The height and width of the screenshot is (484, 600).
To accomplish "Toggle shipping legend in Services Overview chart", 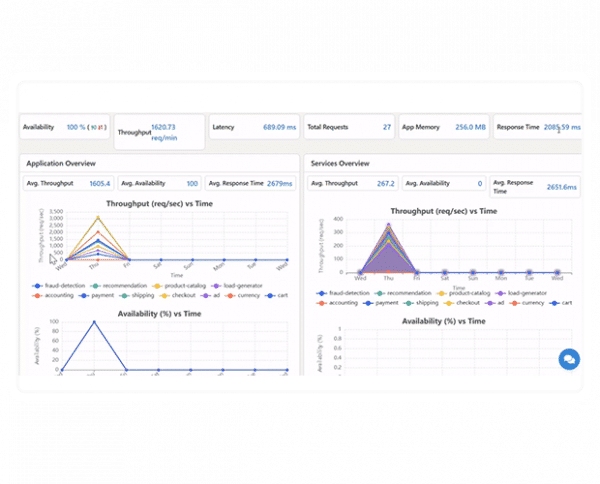I will point(421,303).
